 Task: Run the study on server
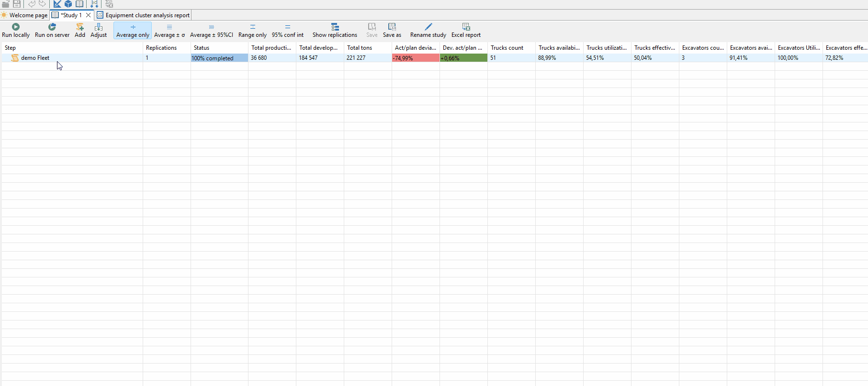[52, 31]
